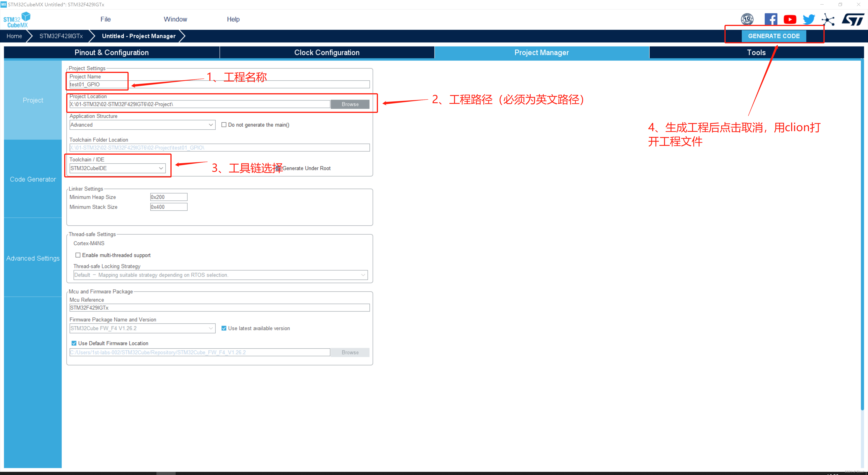
Task: Click Browse next to Project Location
Action: tap(350, 104)
